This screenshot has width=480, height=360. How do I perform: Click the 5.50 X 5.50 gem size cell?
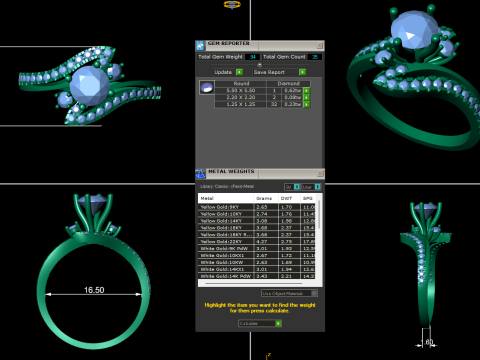(x=241, y=90)
